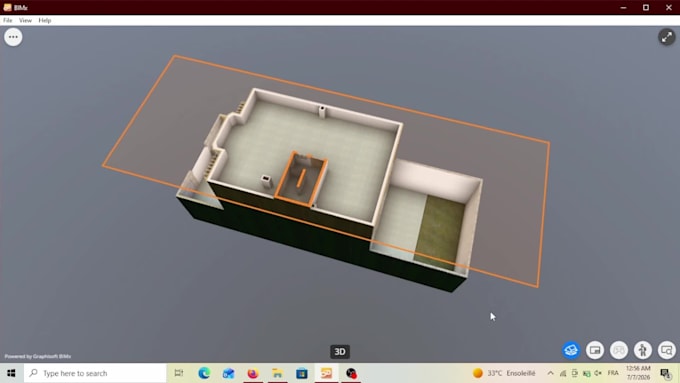The width and height of the screenshot is (680, 383).
Task: Select the small orange-framed stair opening
Action: point(301,179)
